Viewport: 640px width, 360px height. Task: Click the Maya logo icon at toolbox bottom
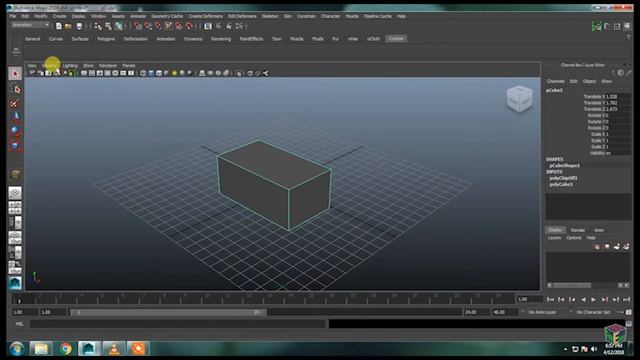15,282
